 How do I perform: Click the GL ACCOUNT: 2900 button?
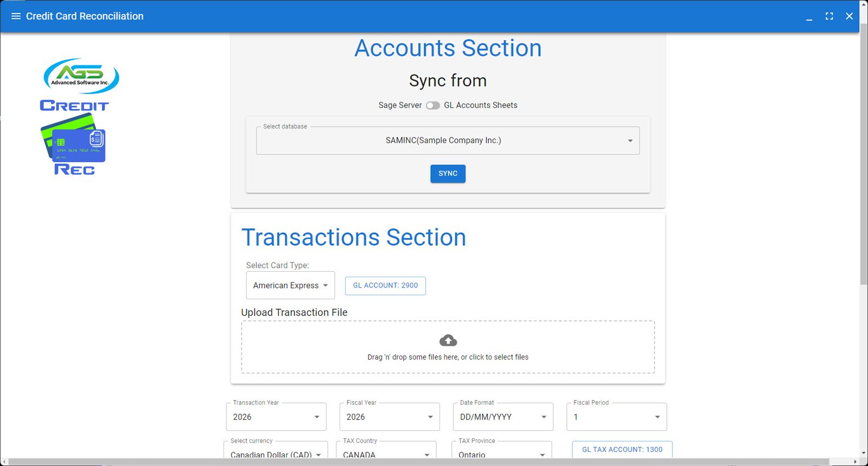tap(385, 286)
